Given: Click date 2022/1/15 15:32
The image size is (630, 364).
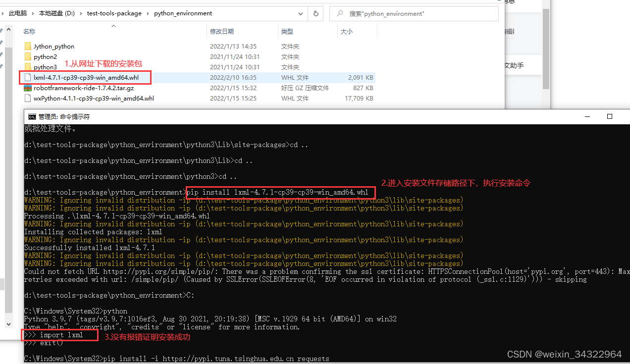Looking at the screenshot, I should [x=233, y=88].
